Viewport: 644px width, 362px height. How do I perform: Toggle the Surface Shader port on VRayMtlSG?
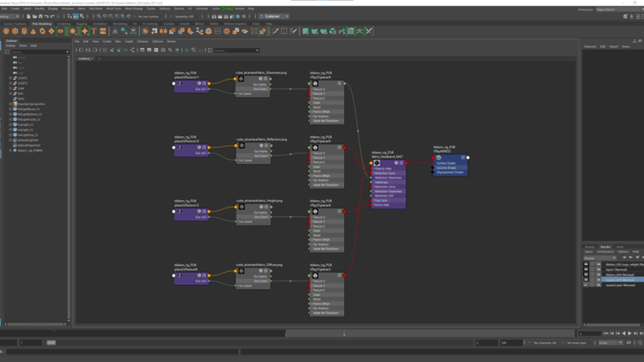coord(433,163)
